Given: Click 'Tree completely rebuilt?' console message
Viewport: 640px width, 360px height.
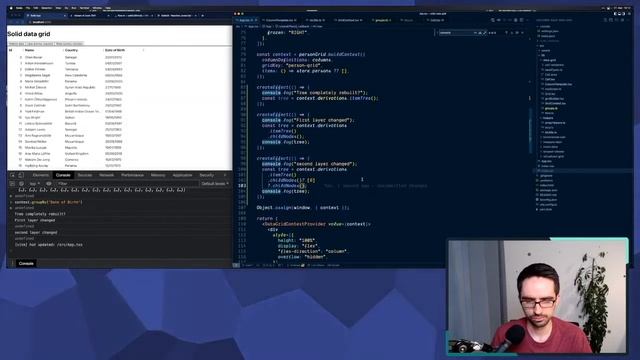Looking at the screenshot, I should tap(40, 214).
